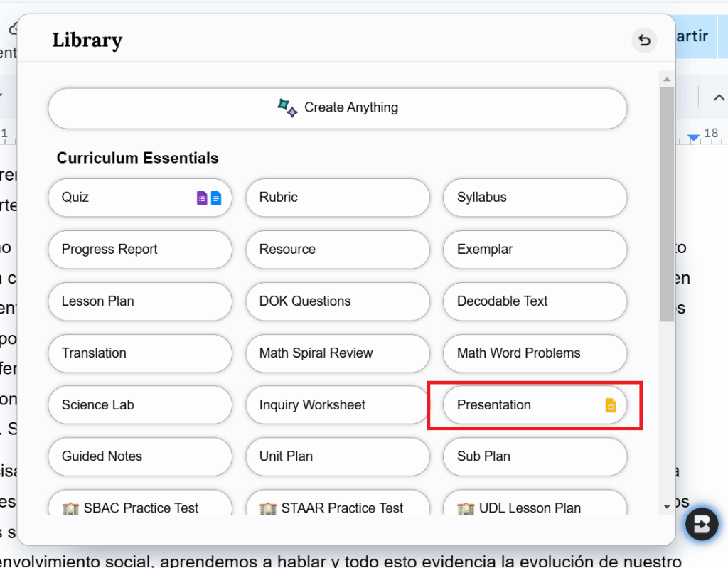Open the Science Lab option
This screenshot has width=728, height=568.
coord(140,405)
